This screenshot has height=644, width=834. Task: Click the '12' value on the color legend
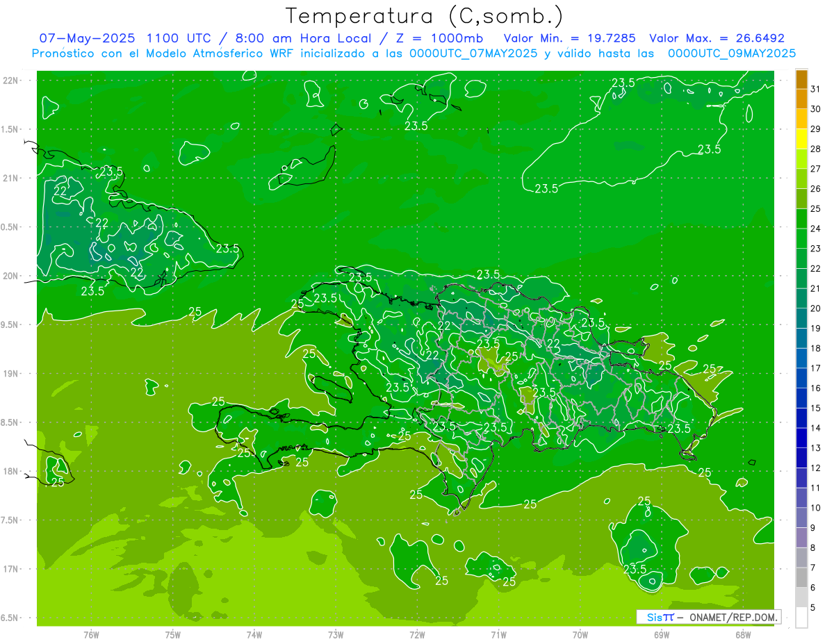[816, 468]
